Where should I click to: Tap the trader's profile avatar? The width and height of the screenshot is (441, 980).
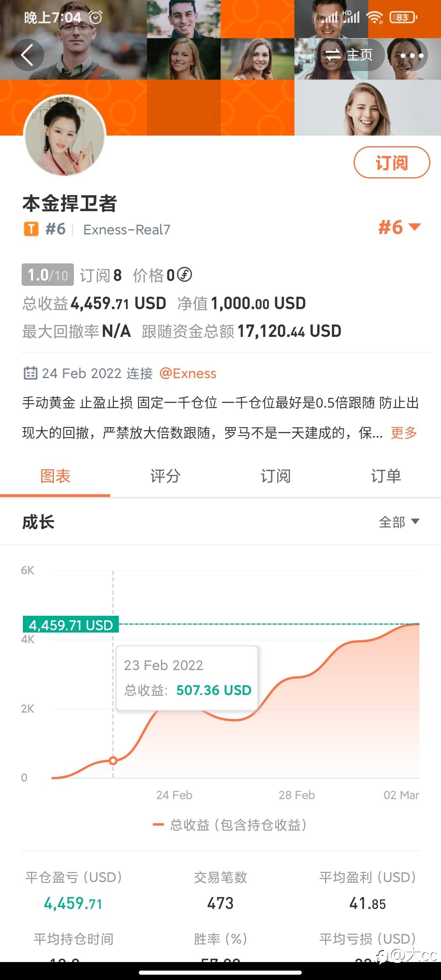click(x=65, y=136)
